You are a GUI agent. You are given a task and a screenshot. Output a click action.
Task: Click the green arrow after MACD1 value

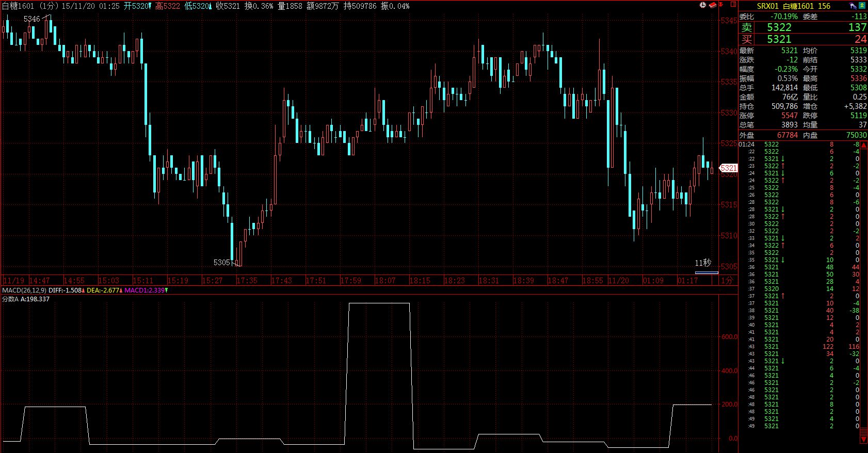tap(166, 290)
